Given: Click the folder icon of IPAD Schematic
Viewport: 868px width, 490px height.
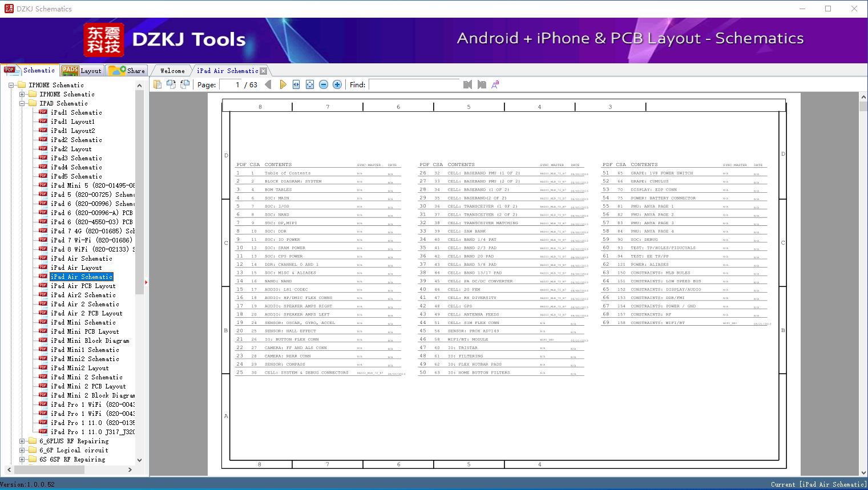Looking at the screenshot, I should (x=33, y=103).
